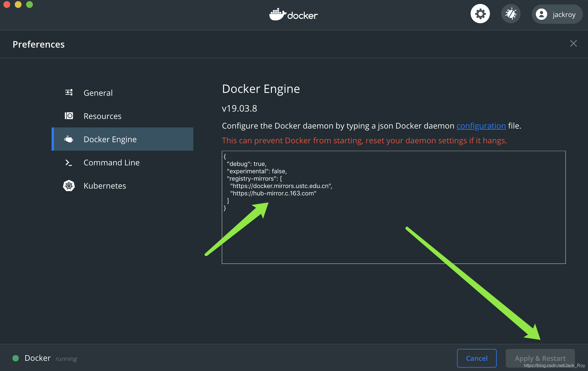The width and height of the screenshot is (588, 371).
Task: Click the Resources disk icon
Action: pos(69,116)
